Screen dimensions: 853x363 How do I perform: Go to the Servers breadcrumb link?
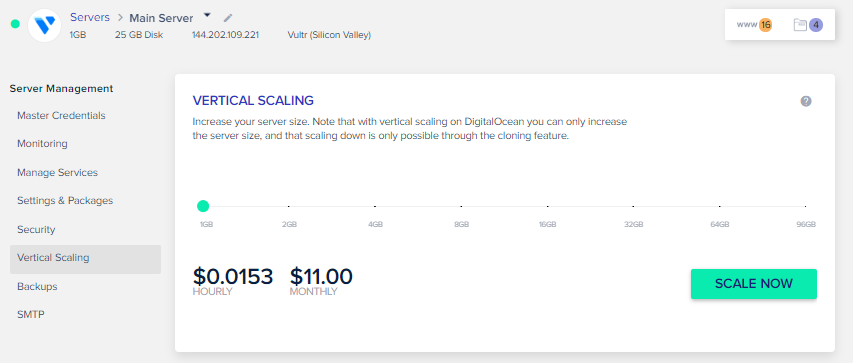coord(90,17)
